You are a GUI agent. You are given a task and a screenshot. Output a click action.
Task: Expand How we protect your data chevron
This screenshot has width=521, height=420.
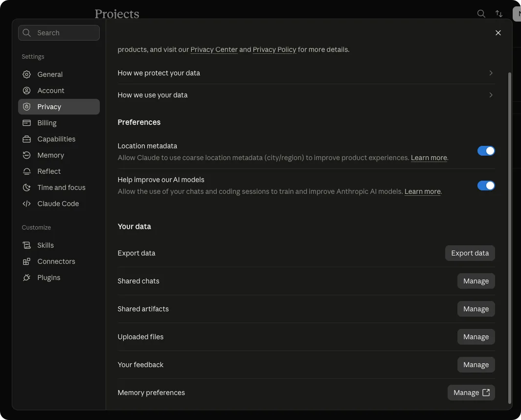tap(491, 73)
